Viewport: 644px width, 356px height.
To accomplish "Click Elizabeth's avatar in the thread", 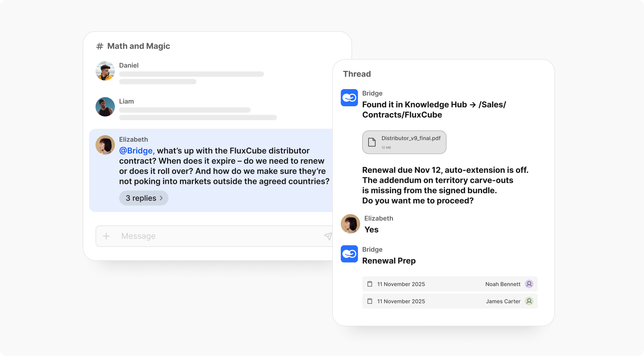I will coord(350,224).
